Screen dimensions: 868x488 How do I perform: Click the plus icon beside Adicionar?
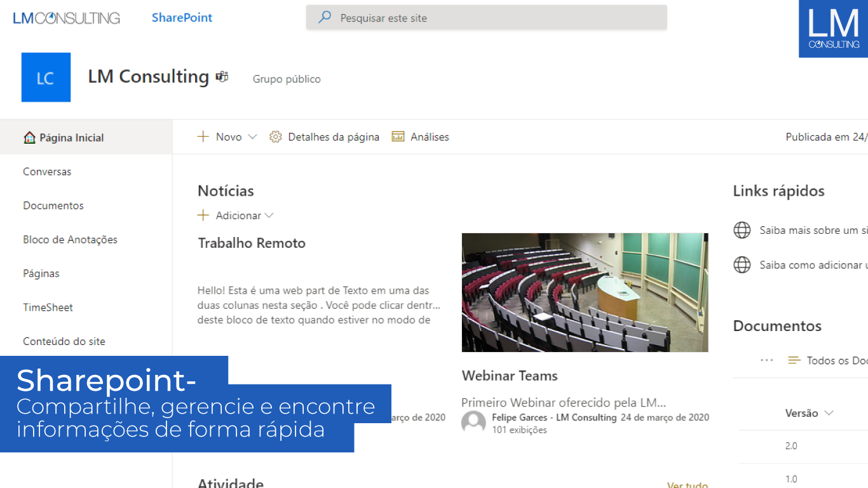click(203, 215)
